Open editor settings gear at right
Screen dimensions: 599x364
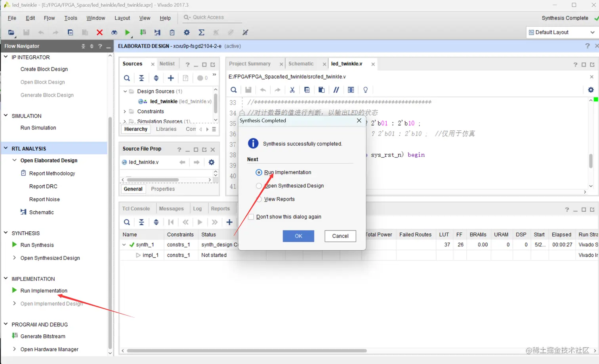click(x=591, y=90)
